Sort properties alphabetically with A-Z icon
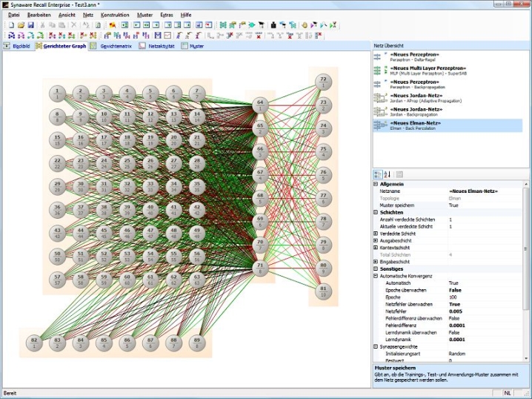Viewport: 532px width, 399px height. tap(387, 174)
